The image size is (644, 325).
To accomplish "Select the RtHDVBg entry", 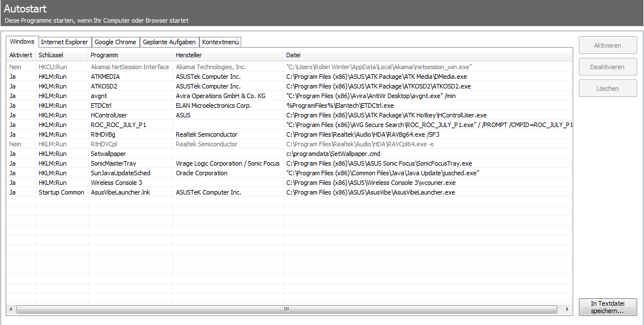I will [289, 134].
